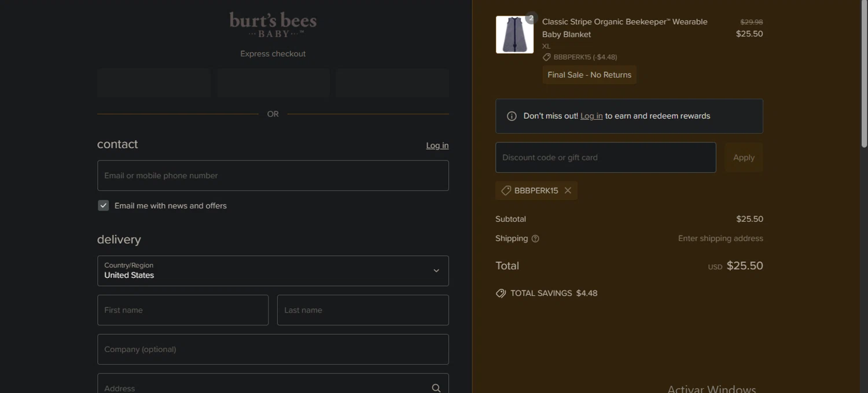Click the Enter shipping address text
This screenshot has height=393, width=868.
tap(720, 238)
